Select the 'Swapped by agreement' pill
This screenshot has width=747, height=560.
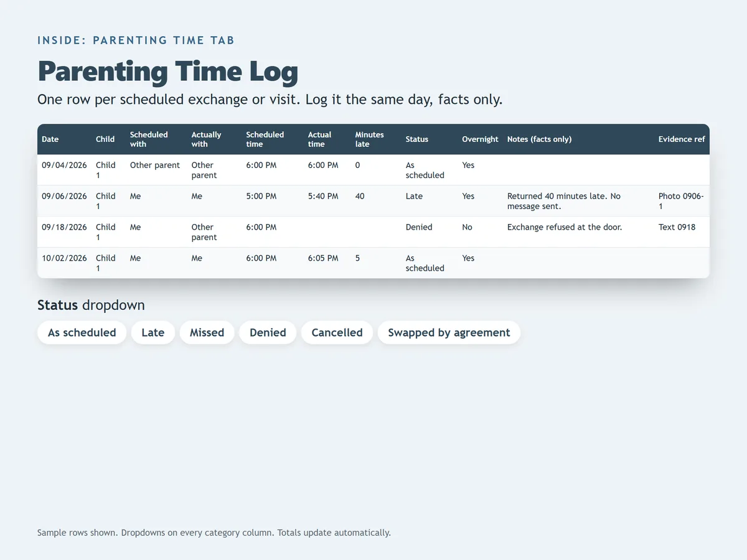pos(449,332)
